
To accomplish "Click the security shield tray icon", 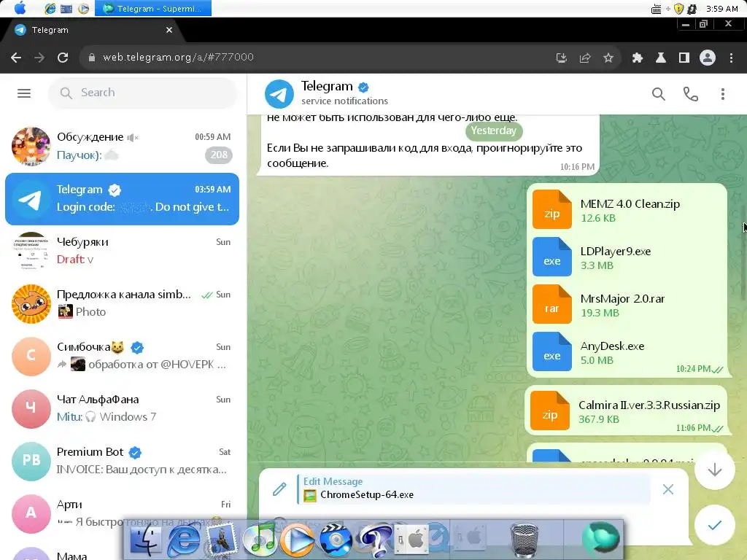I will [679, 9].
